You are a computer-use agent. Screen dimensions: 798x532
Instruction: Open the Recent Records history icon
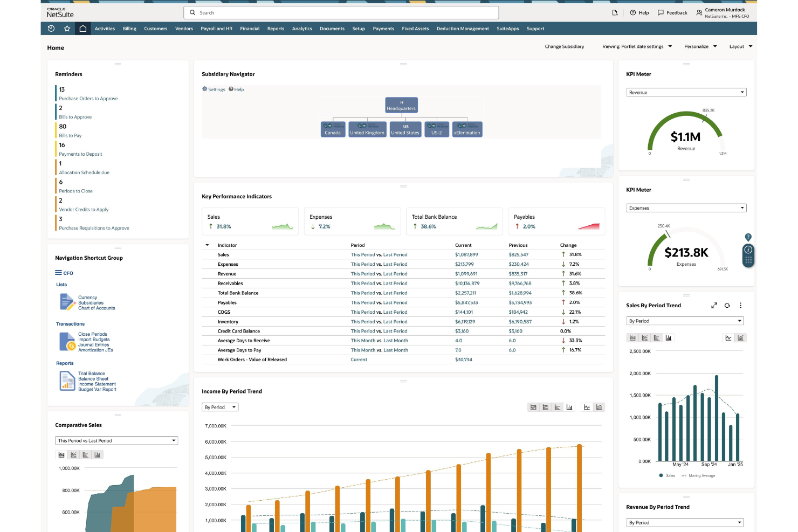51,29
